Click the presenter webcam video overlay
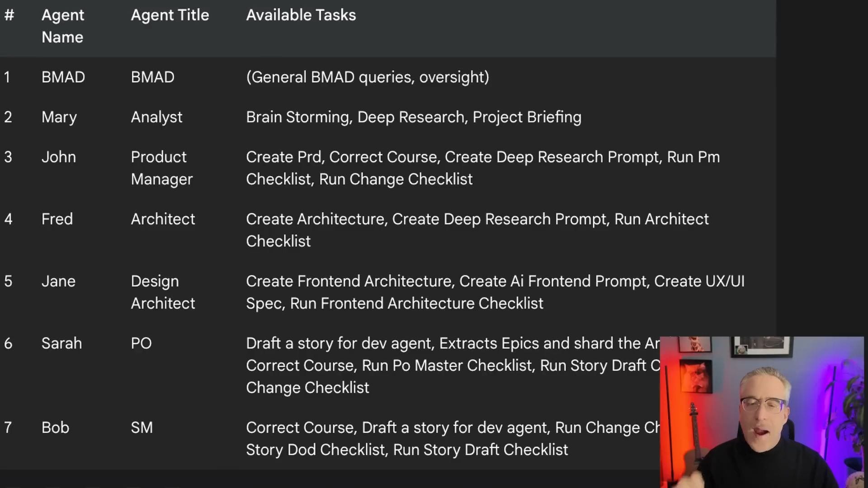This screenshot has height=488, width=868. point(762,411)
